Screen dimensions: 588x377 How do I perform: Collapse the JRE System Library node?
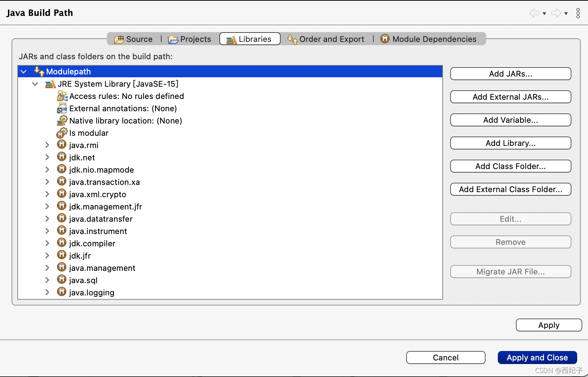point(35,84)
